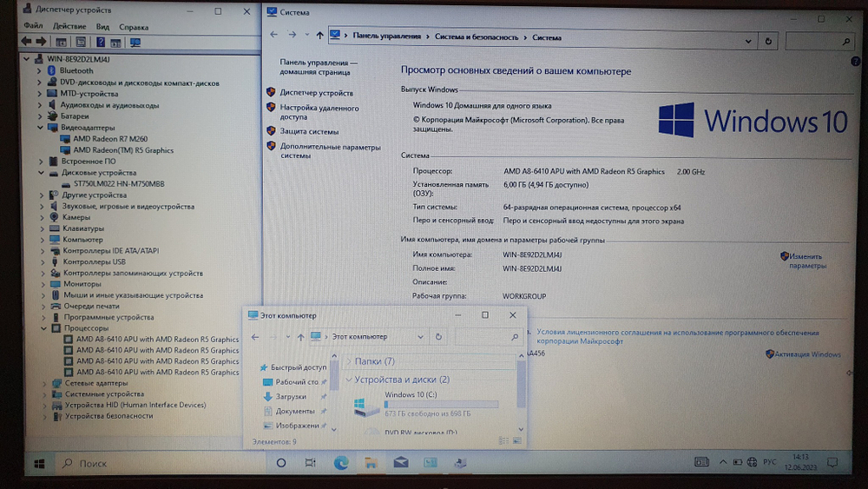
Task: Open Вид menu in Device Manager
Action: [102, 27]
